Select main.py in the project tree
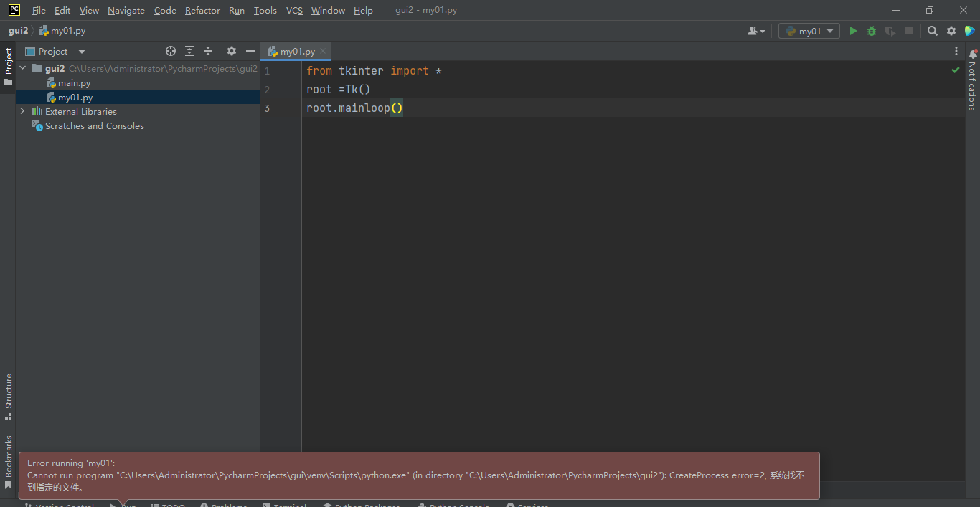 pyautogui.click(x=138, y=83)
